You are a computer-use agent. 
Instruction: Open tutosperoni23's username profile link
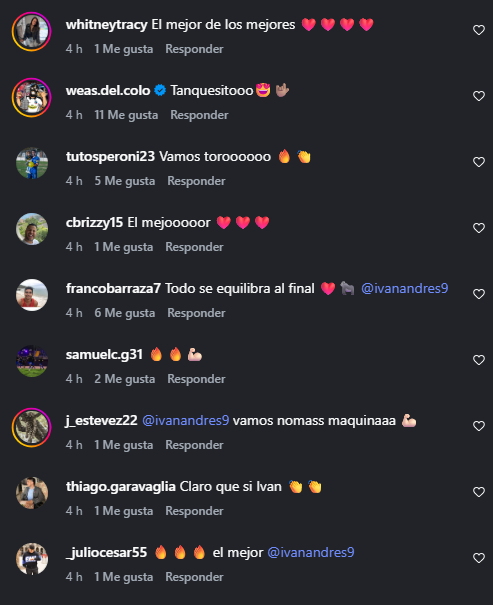[110, 157]
